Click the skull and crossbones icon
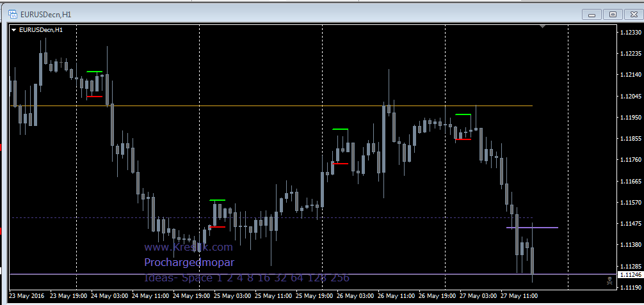 610,281
